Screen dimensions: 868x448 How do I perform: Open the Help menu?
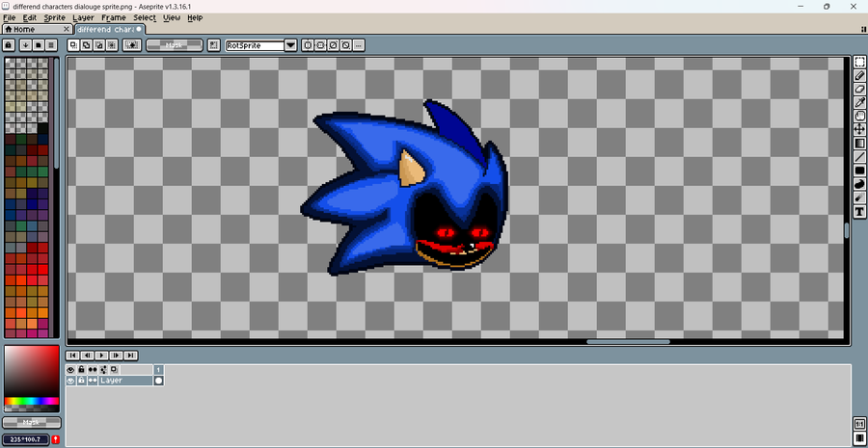(x=195, y=17)
